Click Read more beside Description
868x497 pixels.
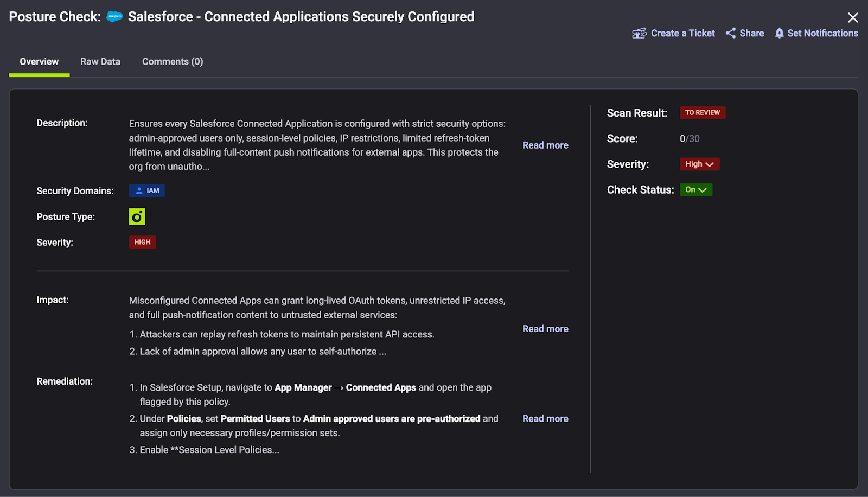[x=545, y=145]
